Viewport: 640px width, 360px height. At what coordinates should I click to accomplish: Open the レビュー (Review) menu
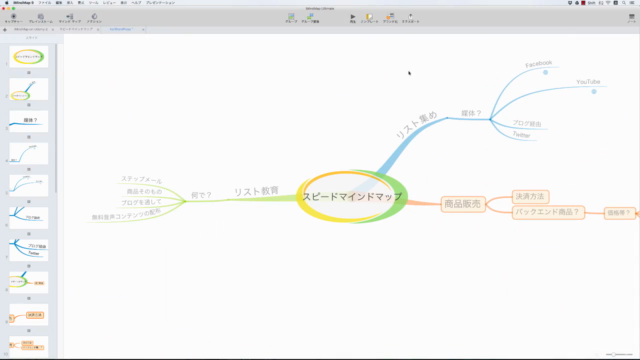click(x=109, y=3)
